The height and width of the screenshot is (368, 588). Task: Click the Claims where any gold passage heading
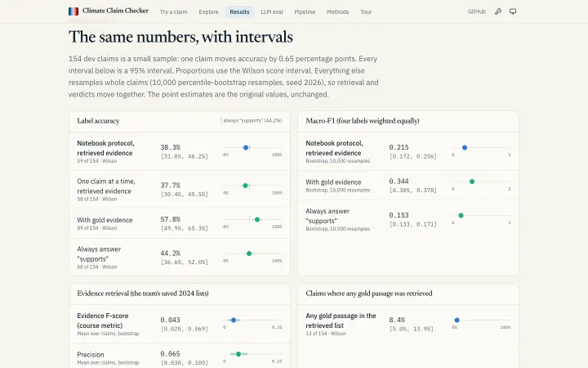pos(369,294)
